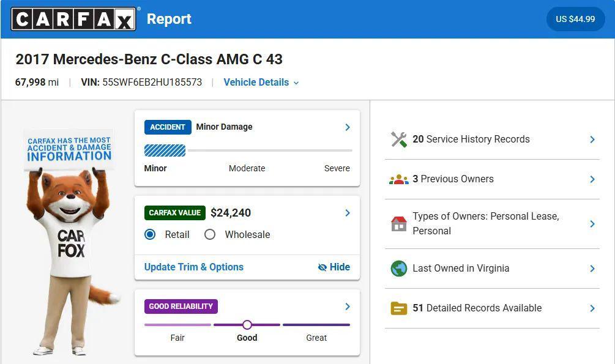Click the 'Fair' reliability label

tap(177, 338)
